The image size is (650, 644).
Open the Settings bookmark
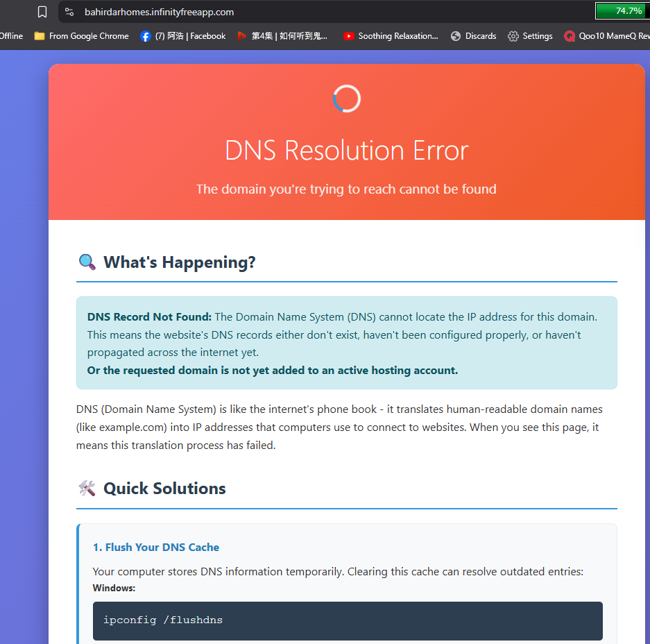point(537,36)
